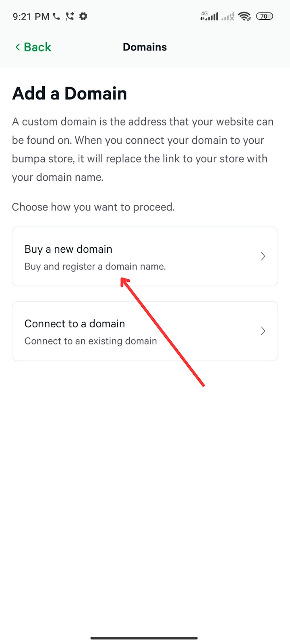This screenshot has height=644, width=290.
Task: Tap "Connect to an existing domain" subtitle
Action: [x=91, y=341]
